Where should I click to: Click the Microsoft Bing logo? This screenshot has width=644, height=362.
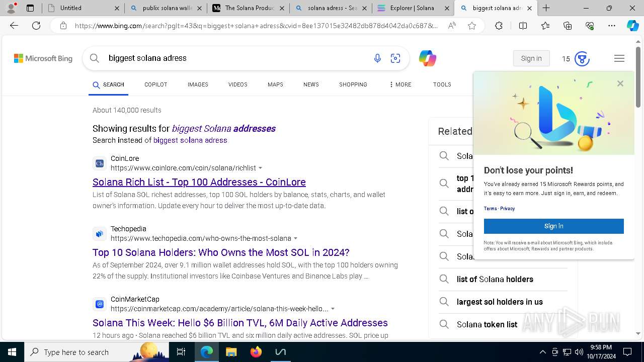pos(43,59)
